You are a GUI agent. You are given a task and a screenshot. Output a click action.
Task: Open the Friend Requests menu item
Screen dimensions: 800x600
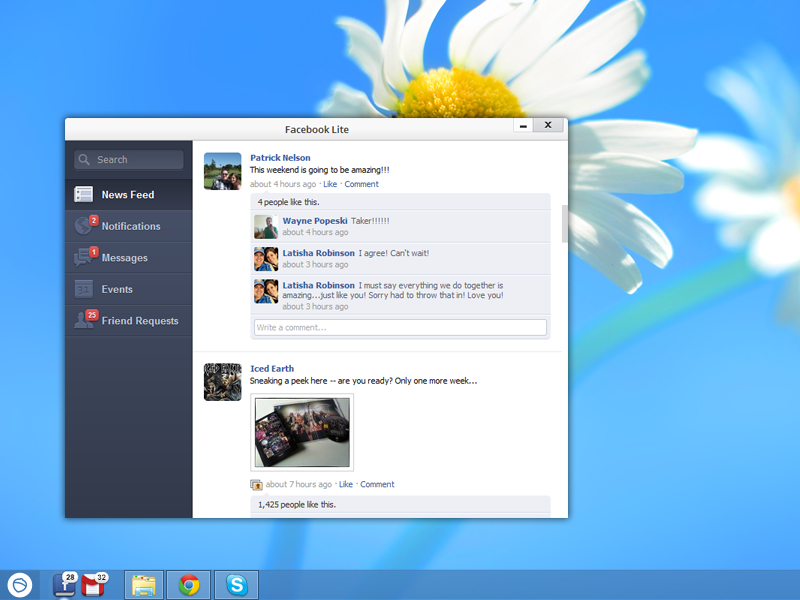[129, 321]
